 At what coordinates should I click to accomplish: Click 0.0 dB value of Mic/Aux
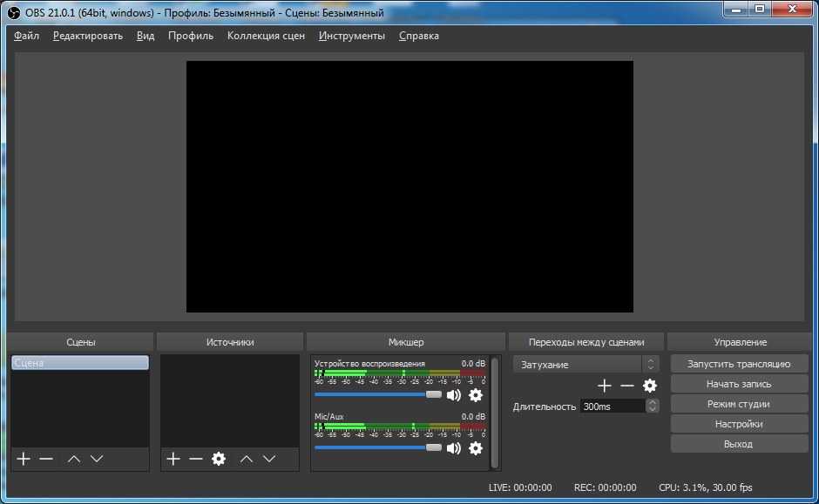click(473, 416)
